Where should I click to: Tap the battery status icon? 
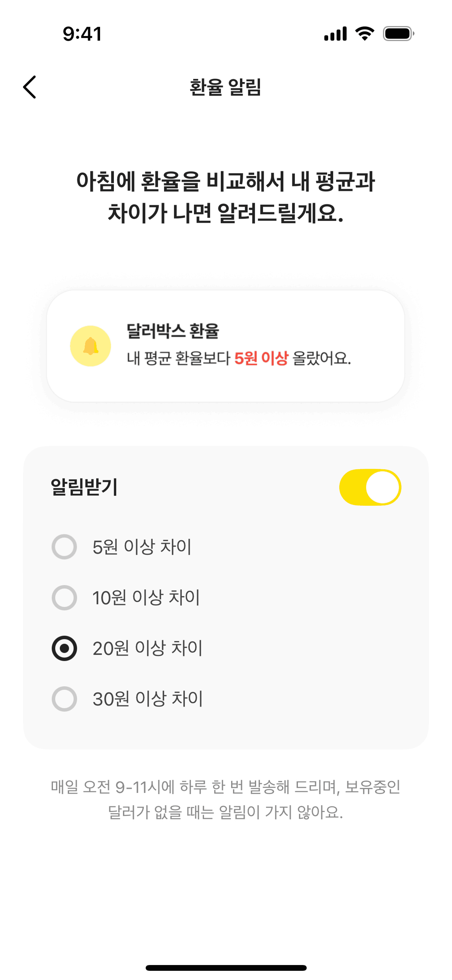pyautogui.click(x=398, y=34)
